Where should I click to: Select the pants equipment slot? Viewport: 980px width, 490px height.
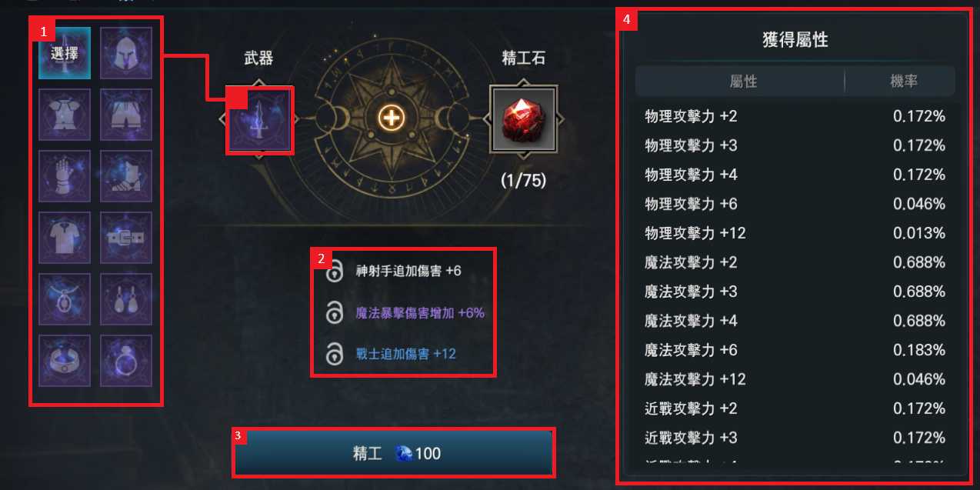click(x=126, y=115)
